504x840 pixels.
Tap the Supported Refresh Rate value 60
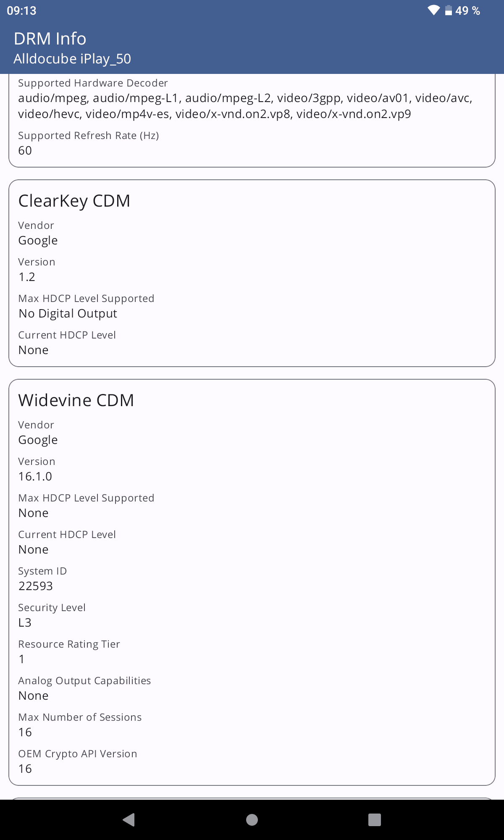point(25,150)
